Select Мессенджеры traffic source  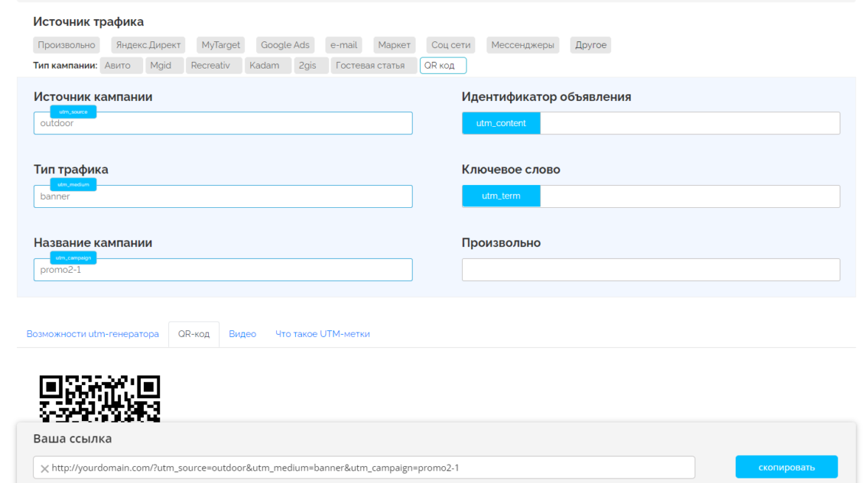pyautogui.click(x=523, y=45)
